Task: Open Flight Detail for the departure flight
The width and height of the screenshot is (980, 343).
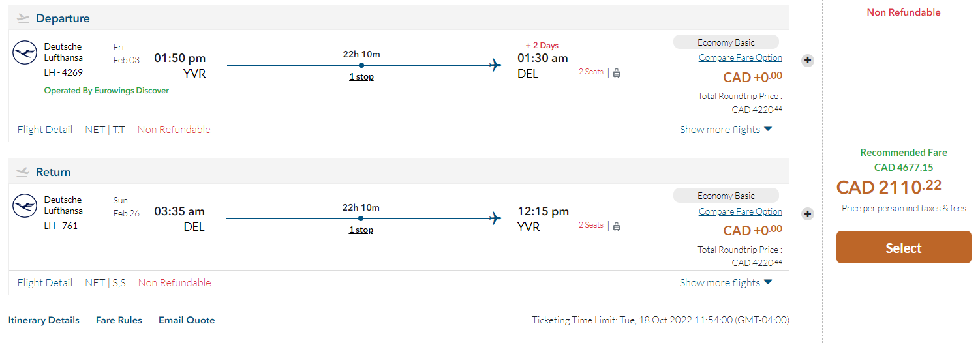Action: pyautogui.click(x=44, y=129)
